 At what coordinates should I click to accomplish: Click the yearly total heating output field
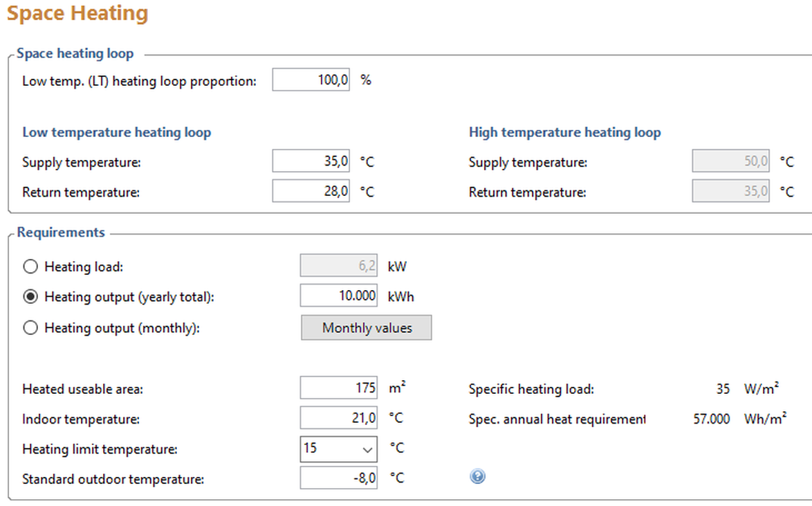coord(339,296)
